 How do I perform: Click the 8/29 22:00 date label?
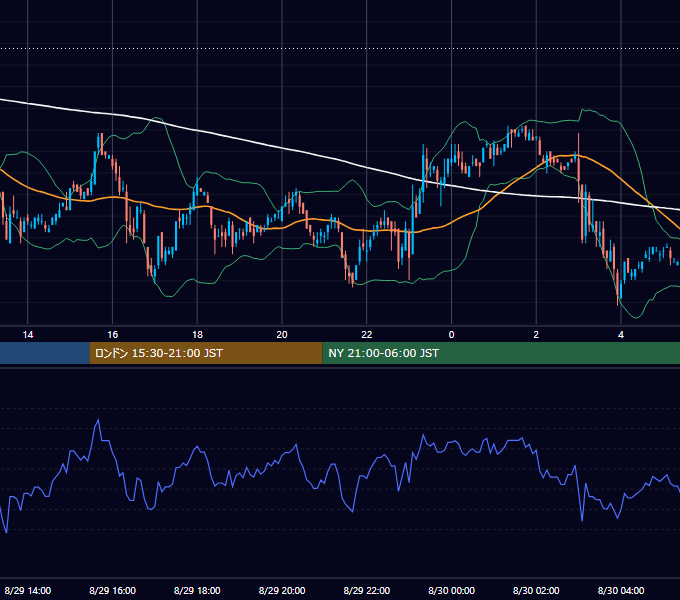[x=367, y=590]
